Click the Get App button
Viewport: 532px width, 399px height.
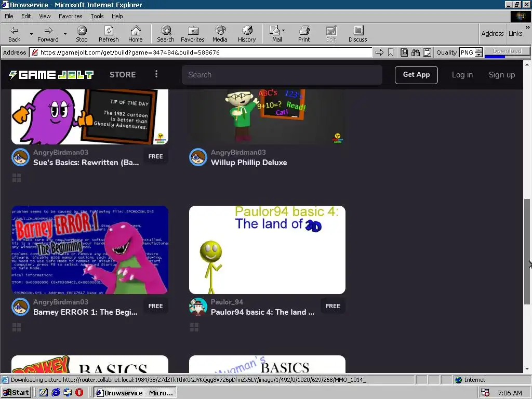click(x=416, y=75)
